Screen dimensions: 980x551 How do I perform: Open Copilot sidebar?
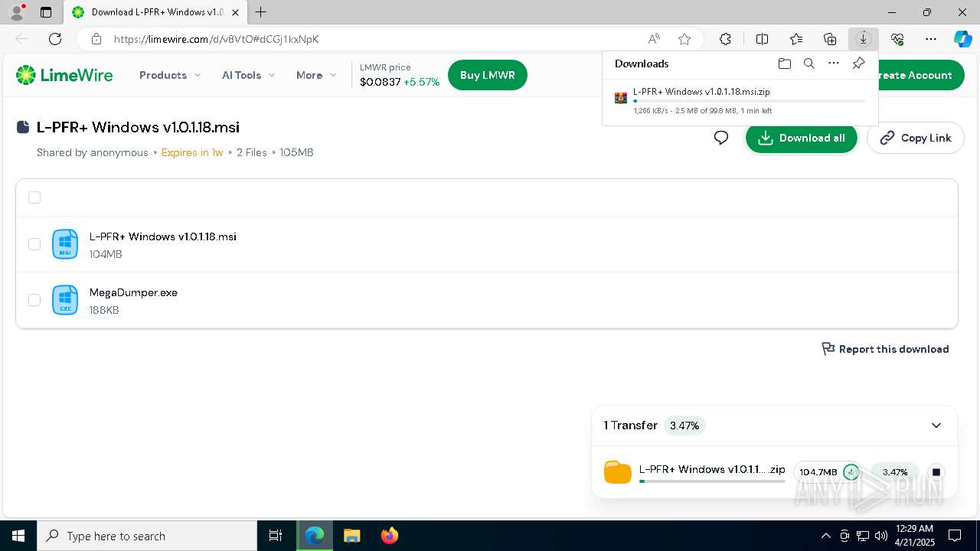click(x=962, y=39)
